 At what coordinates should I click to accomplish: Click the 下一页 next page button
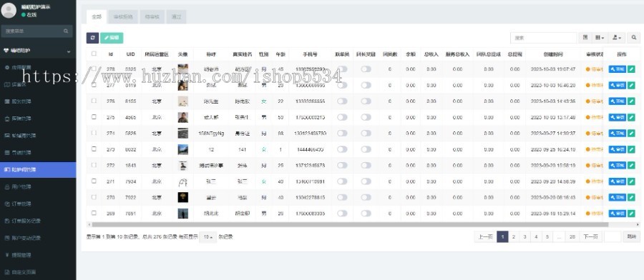(x=590, y=236)
